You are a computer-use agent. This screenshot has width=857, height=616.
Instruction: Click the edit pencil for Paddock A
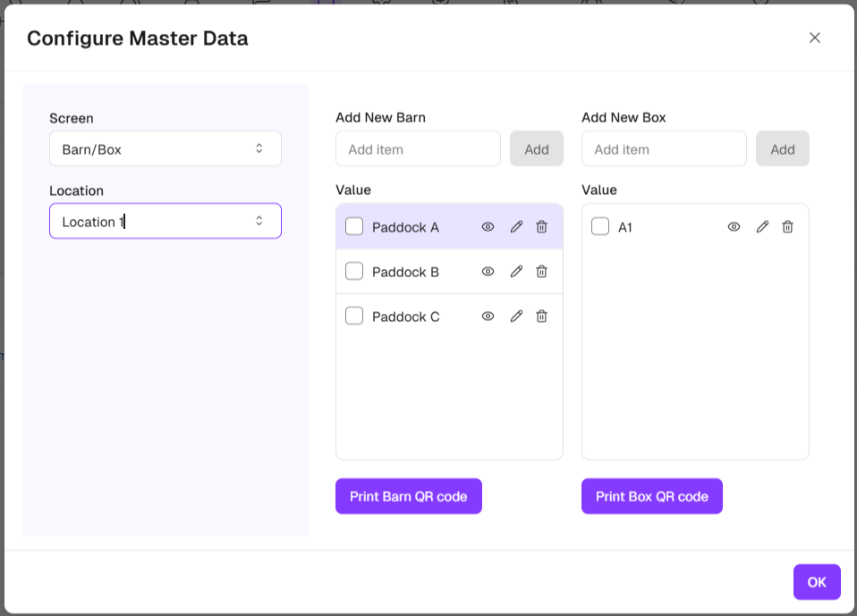coord(516,227)
